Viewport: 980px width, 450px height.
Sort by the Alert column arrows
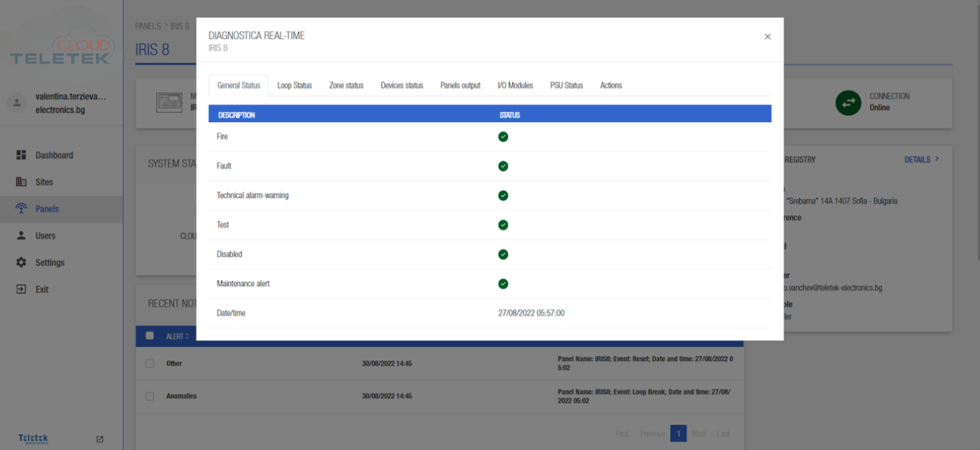click(x=187, y=337)
